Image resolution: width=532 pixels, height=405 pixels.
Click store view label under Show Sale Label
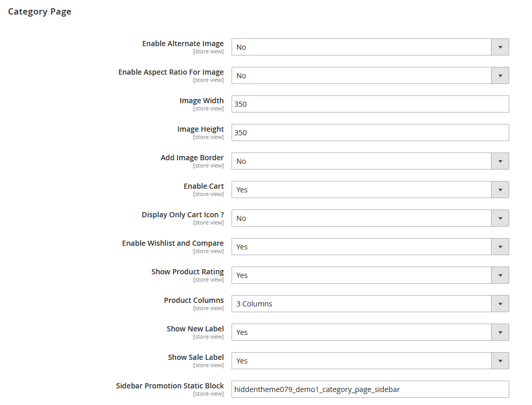coord(208,365)
